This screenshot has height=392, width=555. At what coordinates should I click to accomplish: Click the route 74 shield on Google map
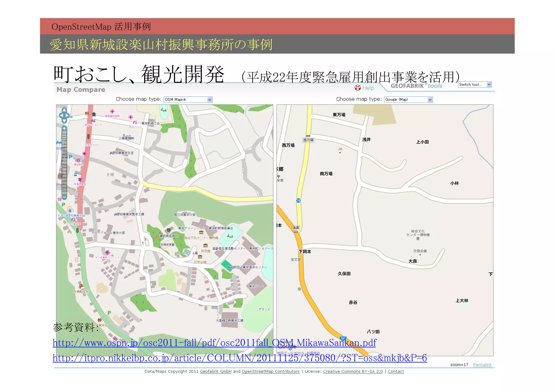point(298,200)
